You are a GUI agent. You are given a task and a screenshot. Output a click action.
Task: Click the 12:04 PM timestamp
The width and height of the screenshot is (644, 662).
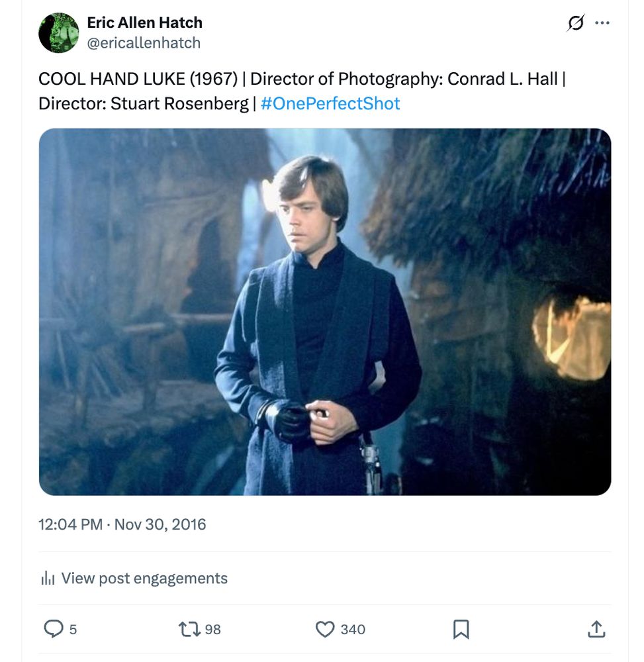[70, 524]
